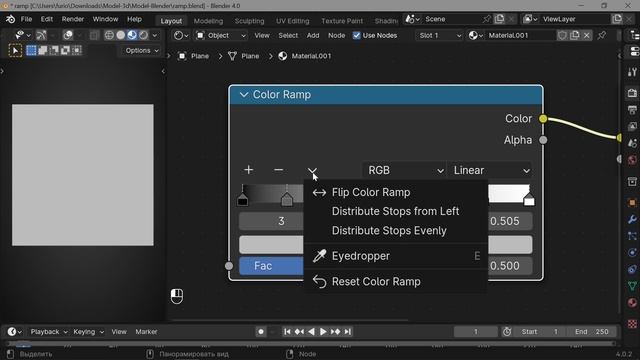Image resolution: width=640 pixels, height=360 pixels.
Task: Open Modifiers wrench properties tab
Action: (632, 220)
